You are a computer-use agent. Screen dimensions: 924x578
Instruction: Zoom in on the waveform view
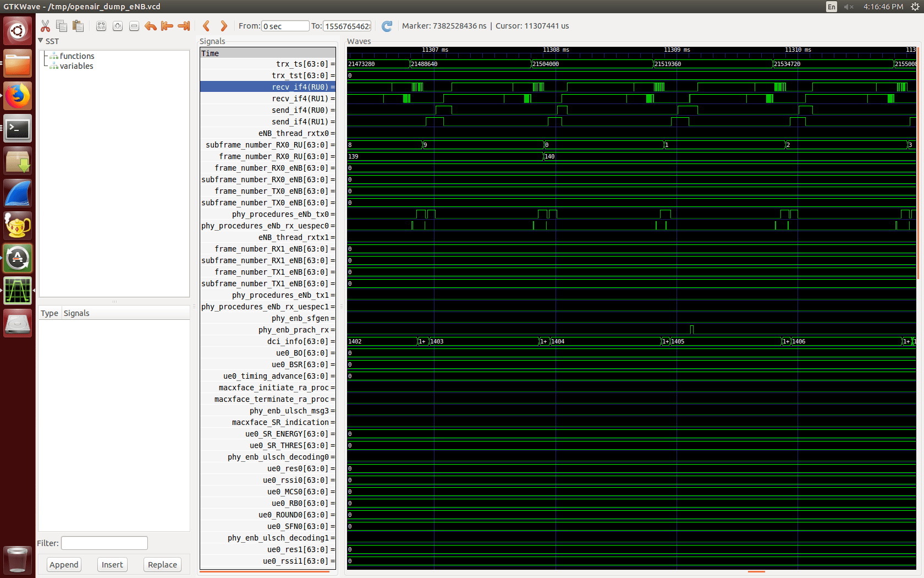pyautogui.click(x=117, y=26)
